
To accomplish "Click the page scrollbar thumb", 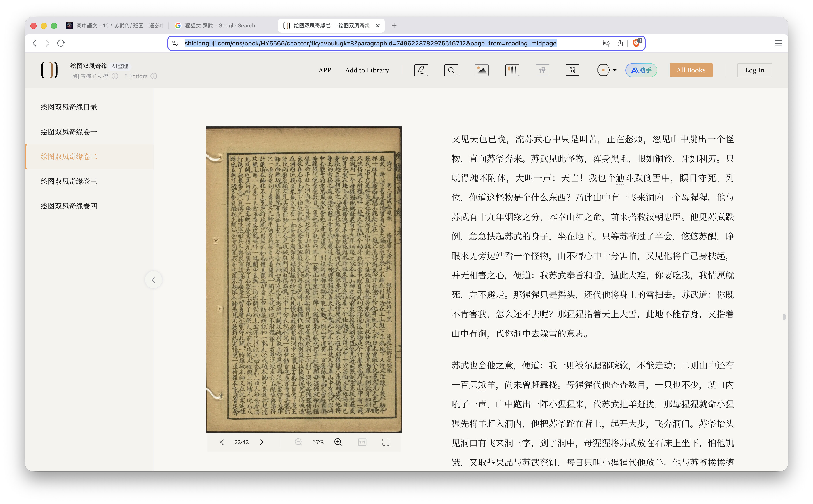I will (x=784, y=317).
